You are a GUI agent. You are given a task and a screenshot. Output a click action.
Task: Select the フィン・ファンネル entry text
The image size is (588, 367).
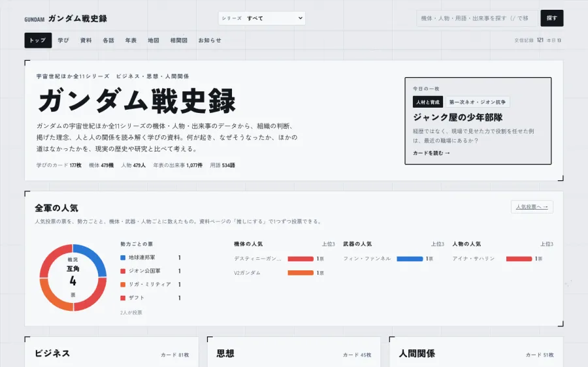(x=367, y=259)
